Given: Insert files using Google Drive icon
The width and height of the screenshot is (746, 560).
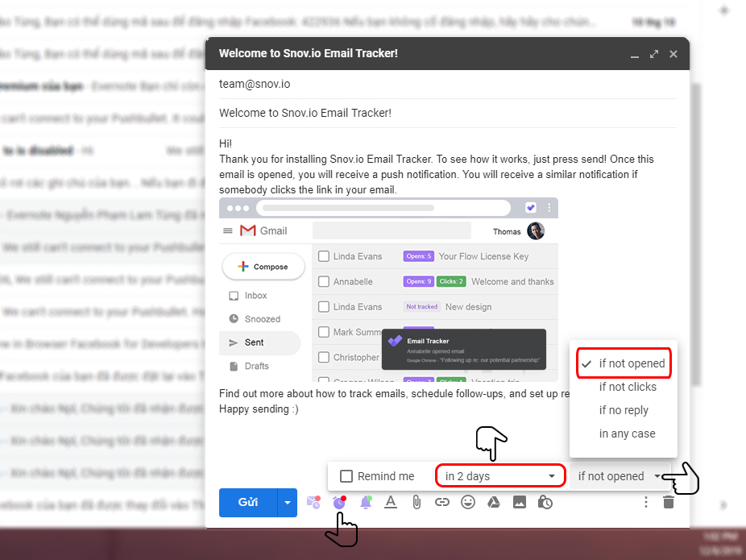Looking at the screenshot, I should click(494, 502).
